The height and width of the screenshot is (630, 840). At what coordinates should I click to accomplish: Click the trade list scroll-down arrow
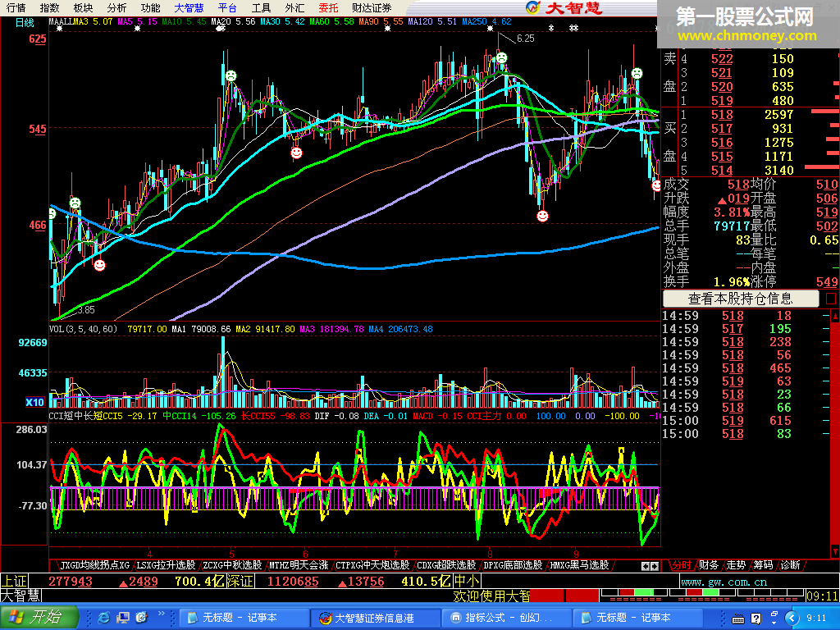pos(834,551)
